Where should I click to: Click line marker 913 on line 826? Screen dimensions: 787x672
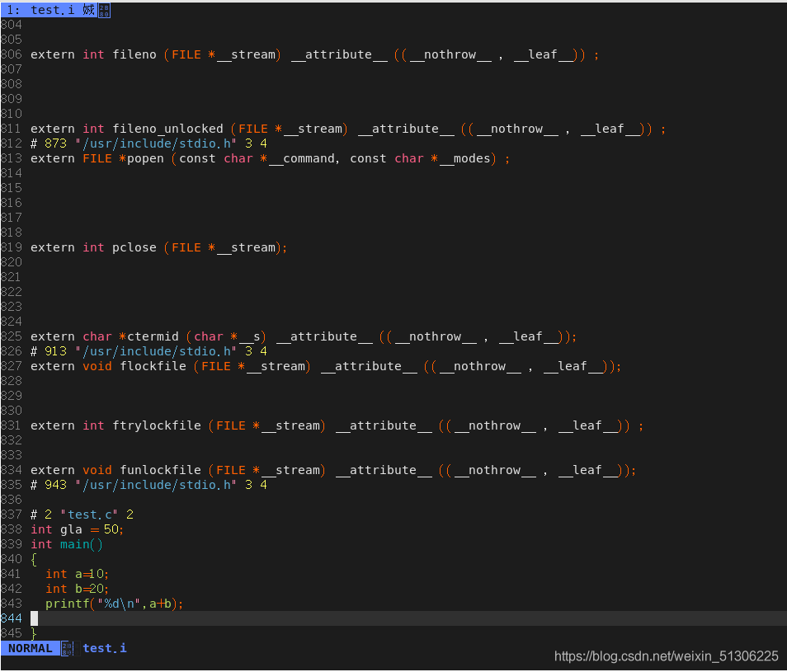click(x=56, y=351)
